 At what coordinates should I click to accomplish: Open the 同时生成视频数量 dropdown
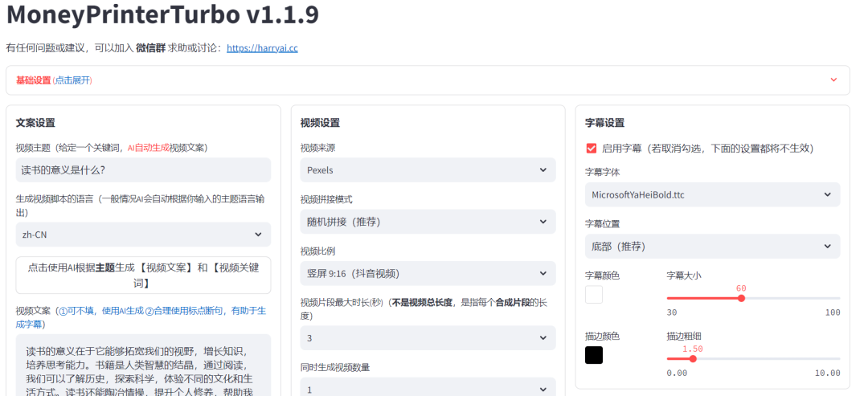click(x=428, y=387)
